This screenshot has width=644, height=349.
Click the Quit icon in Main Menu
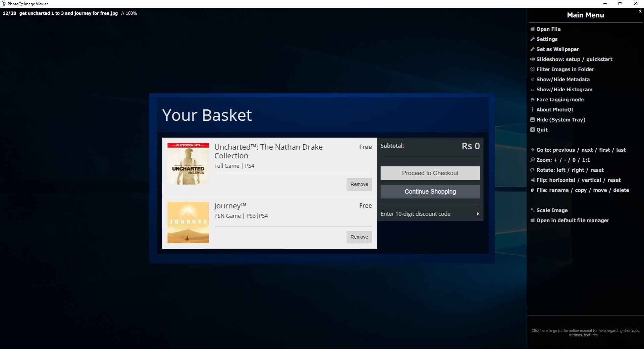[532, 130]
